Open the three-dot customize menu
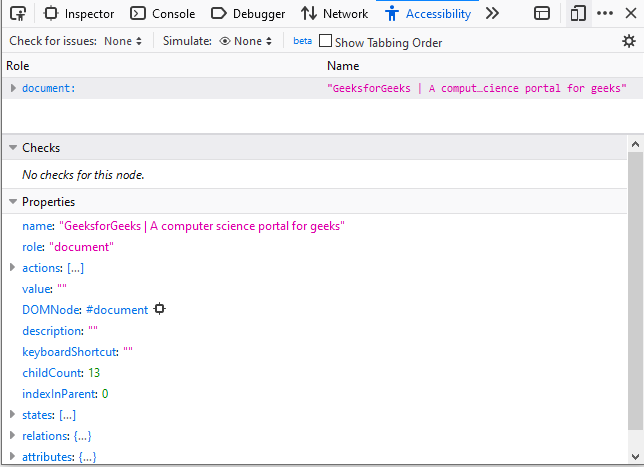 click(x=605, y=13)
